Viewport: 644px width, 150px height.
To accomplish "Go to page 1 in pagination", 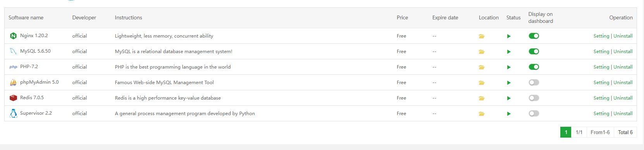I will click(x=566, y=132).
